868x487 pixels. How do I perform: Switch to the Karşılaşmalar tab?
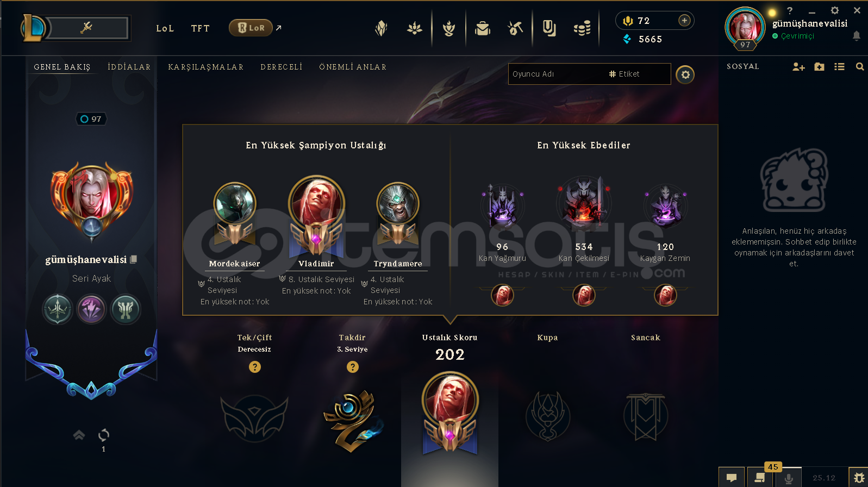[205, 67]
